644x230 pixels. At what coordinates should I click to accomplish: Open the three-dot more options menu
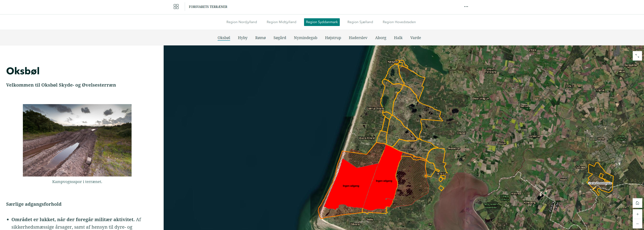(x=466, y=7)
